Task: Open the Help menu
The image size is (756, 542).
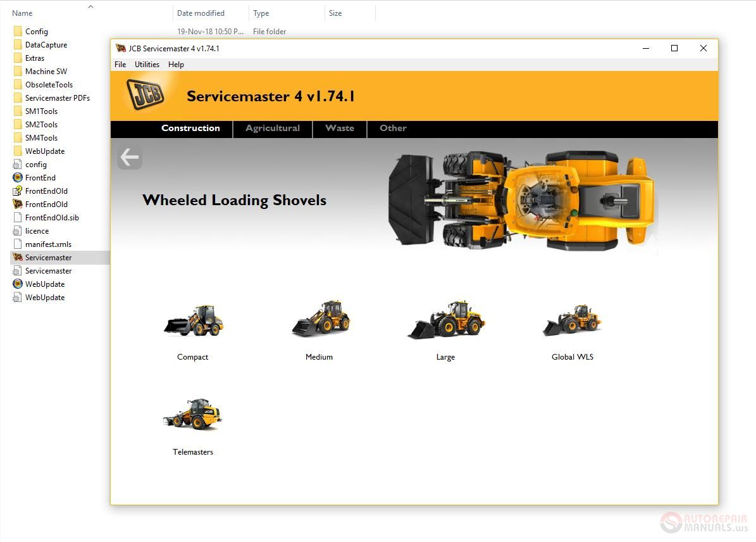Action: point(176,65)
